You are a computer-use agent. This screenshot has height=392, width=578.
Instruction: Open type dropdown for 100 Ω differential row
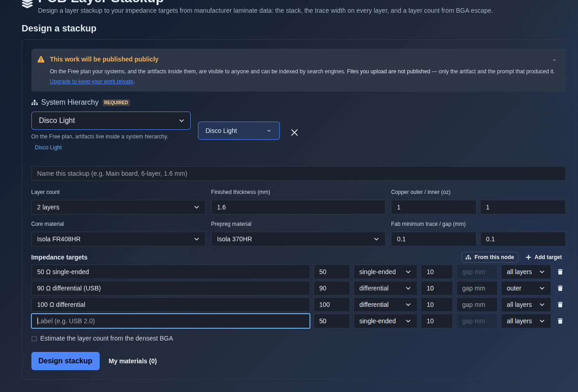(x=385, y=305)
